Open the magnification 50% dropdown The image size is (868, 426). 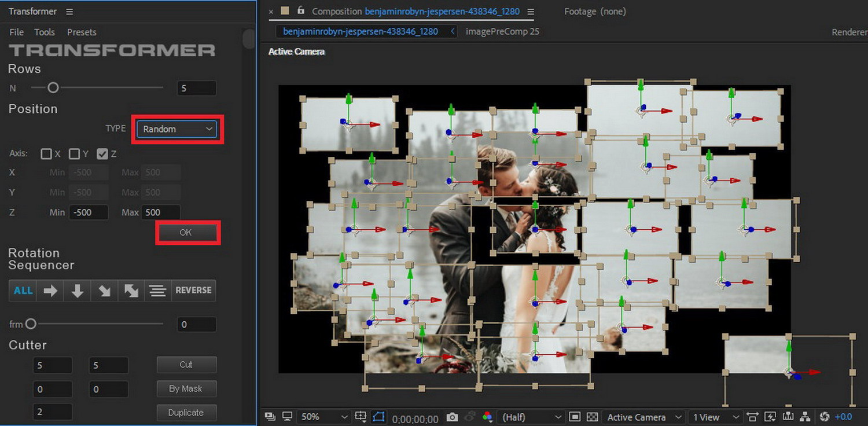323,417
